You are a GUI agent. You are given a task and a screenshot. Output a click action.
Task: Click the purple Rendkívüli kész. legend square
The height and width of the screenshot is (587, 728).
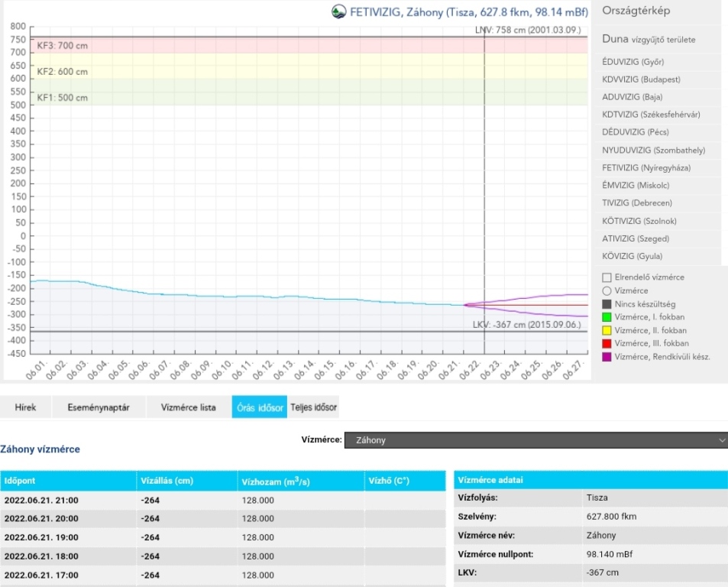point(607,357)
